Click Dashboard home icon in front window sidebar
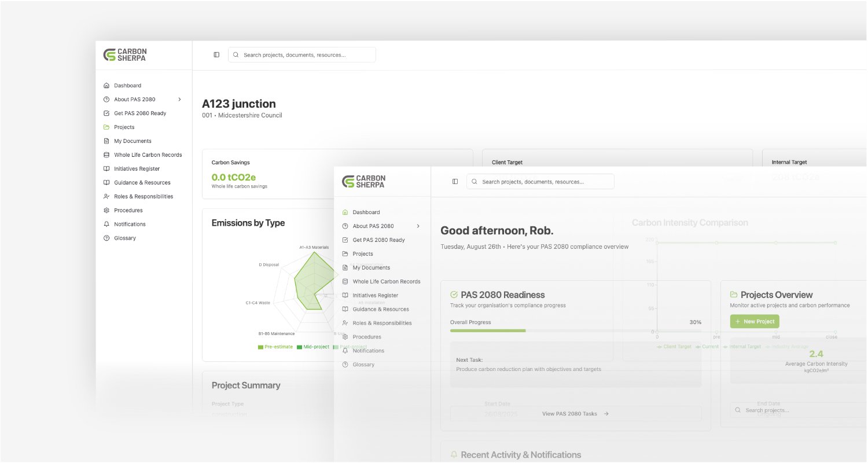 click(345, 212)
